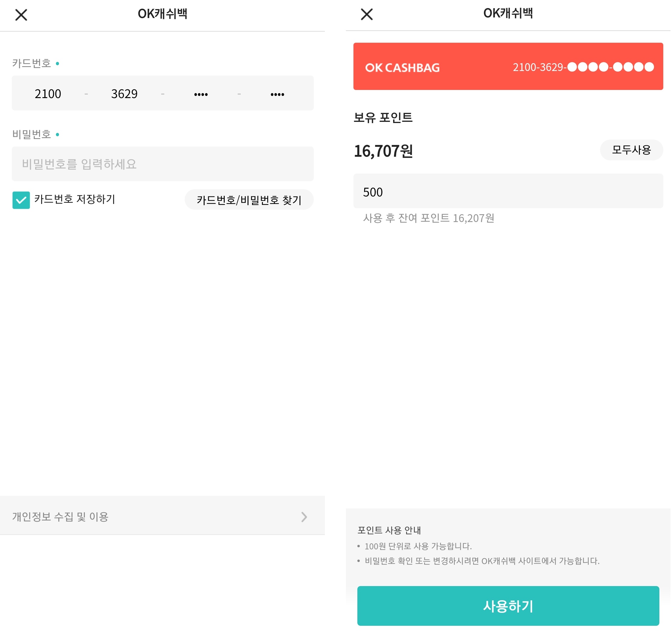Click the third masked card number field
Viewport: 672px width, 633px height.
[x=201, y=94]
